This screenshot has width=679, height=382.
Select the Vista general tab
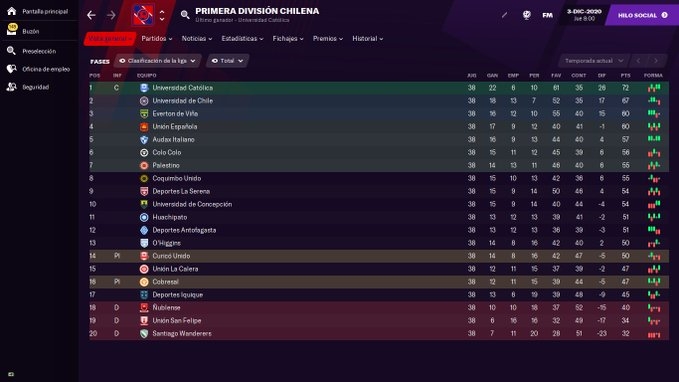click(x=110, y=39)
